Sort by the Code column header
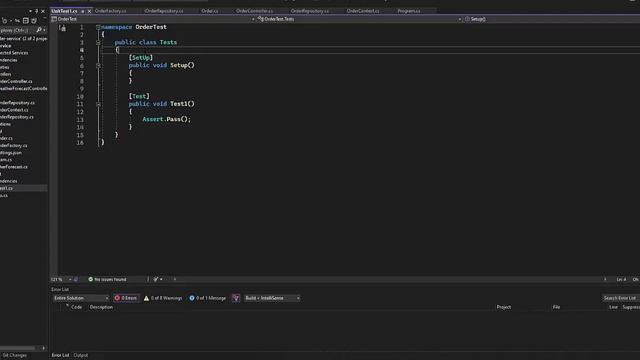 click(x=76, y=307)
